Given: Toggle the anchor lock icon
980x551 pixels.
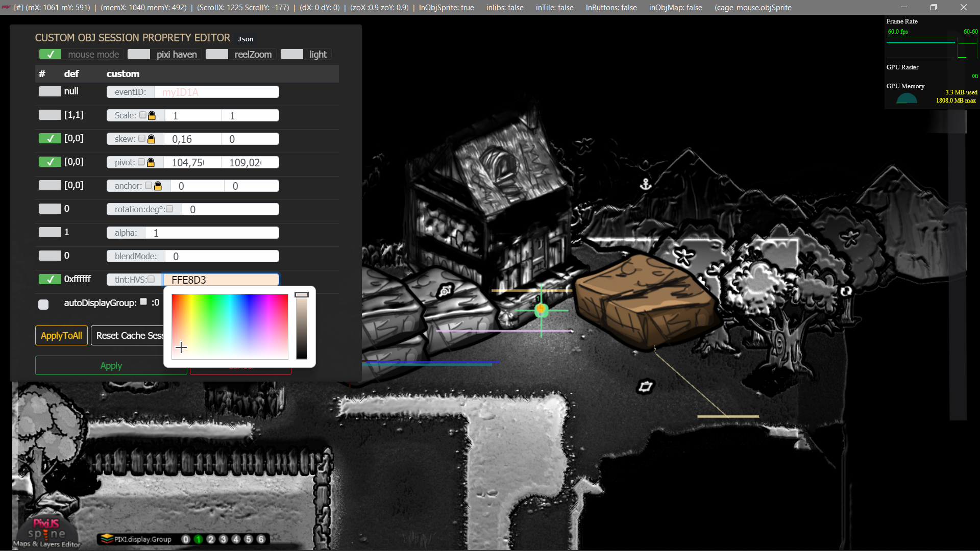Looking at the screenshot, I should click(158, 186).
